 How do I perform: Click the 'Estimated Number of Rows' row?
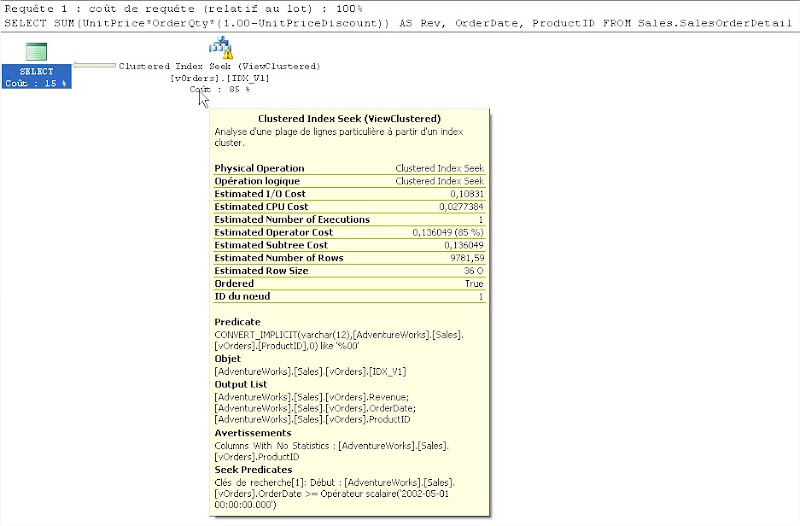[349, 258]
